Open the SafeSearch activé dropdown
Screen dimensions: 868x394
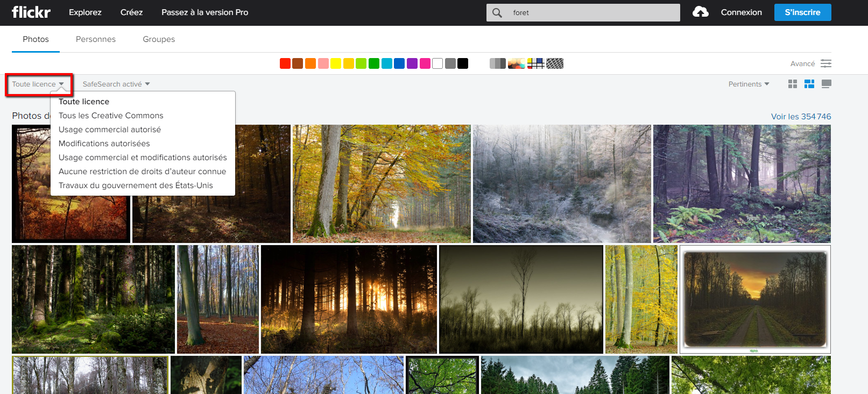(116, 84)
